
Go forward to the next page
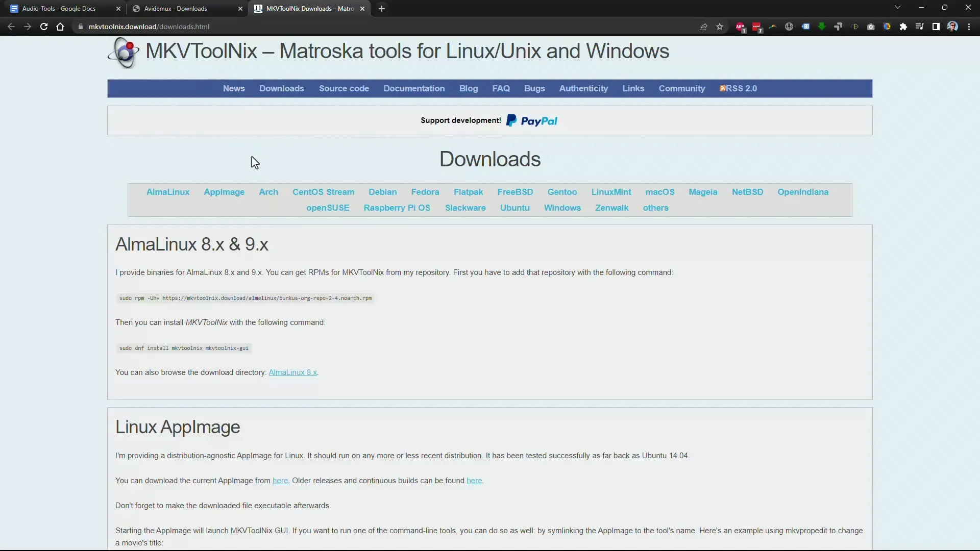28,27
